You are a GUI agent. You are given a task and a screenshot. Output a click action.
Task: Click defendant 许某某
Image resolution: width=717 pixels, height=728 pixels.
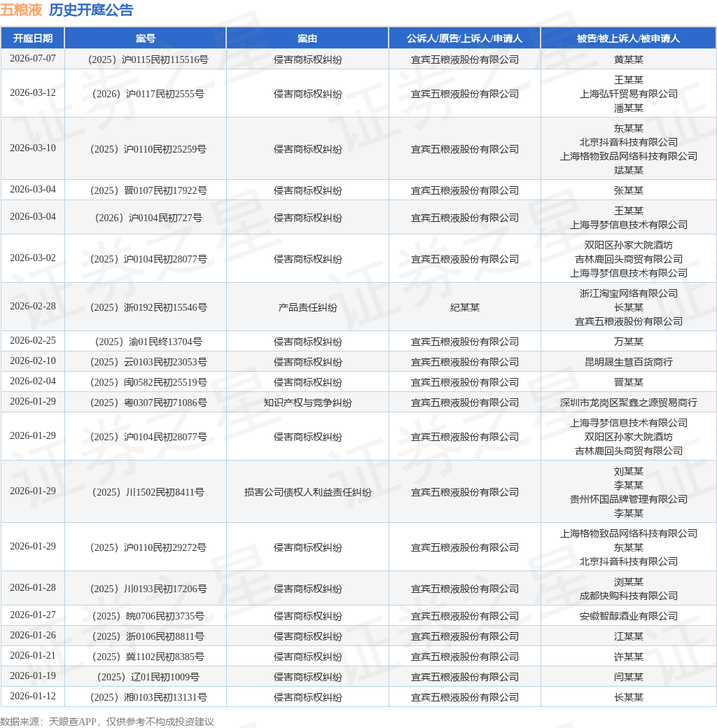[x=628, y=657]
